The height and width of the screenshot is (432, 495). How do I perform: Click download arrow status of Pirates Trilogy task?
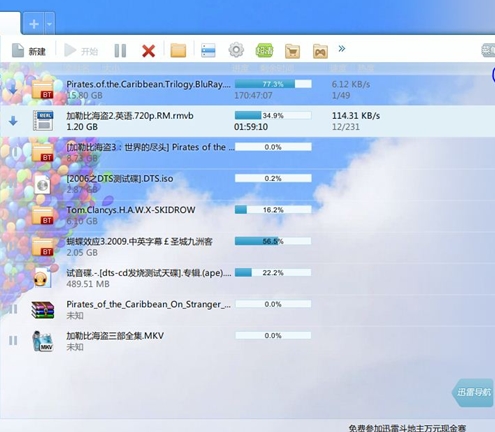tap(13, 89)
